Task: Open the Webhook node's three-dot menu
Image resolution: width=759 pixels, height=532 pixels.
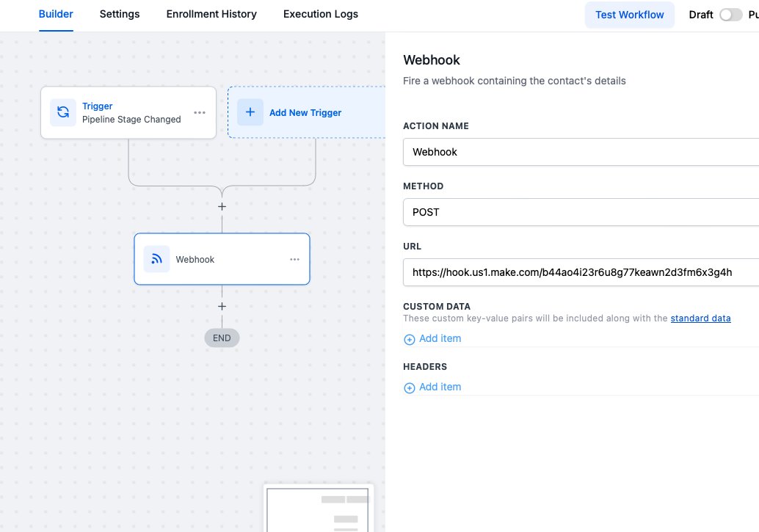Action: pyautogui.click(x=294, y=259)
